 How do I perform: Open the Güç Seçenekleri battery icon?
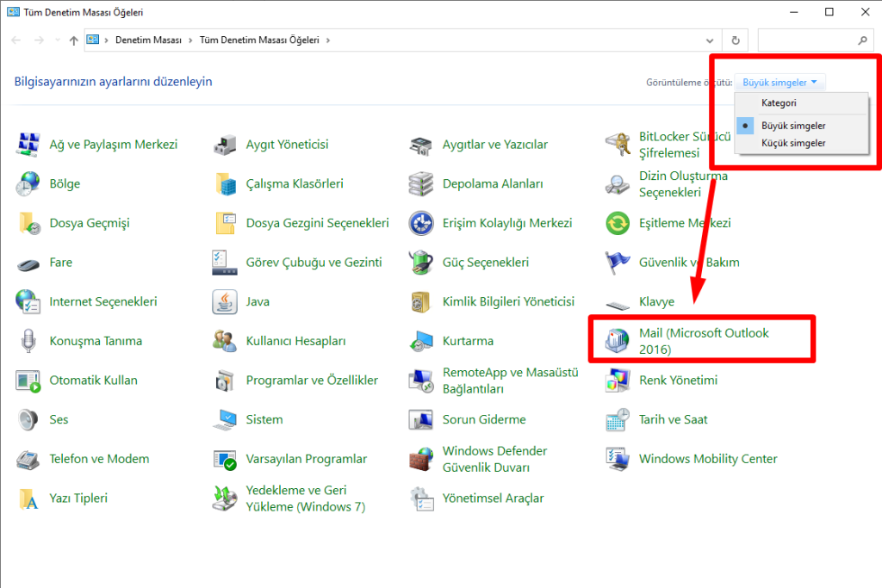pyautogui.click(x=421, y=263)
